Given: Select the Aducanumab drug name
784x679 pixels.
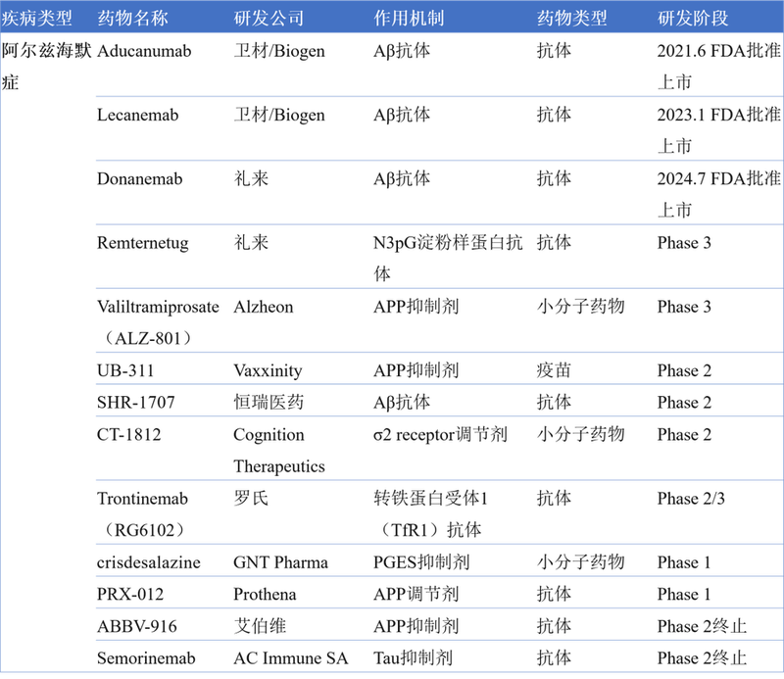Looking at the screenshot, I should (144, 51).
